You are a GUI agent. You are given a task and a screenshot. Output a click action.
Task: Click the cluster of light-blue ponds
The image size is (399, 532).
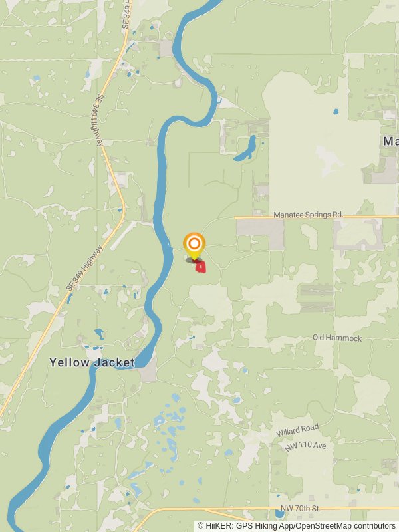170,431
